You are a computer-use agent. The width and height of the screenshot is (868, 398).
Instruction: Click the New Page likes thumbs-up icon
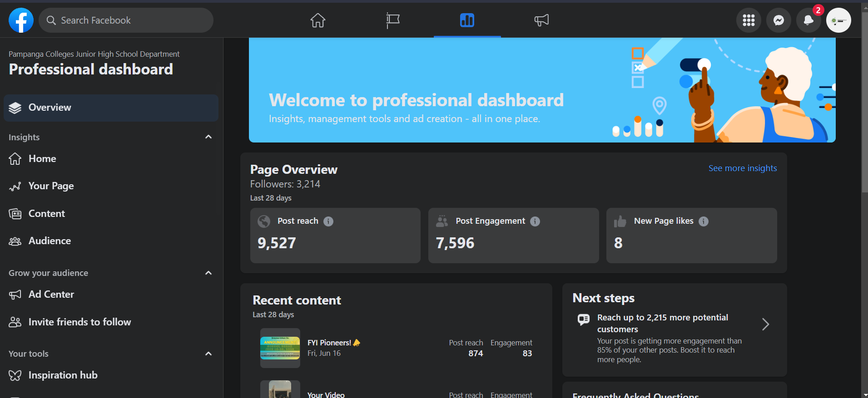pos(620,221)
